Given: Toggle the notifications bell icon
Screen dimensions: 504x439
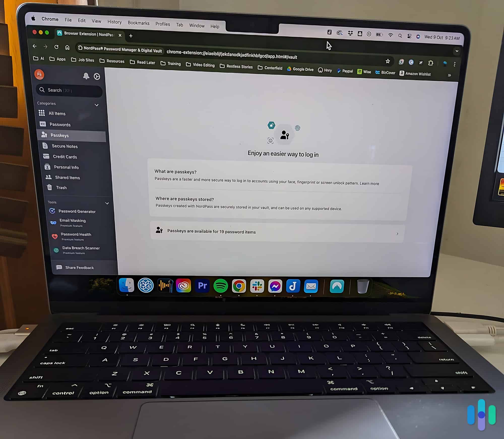Looking at the screenshot, I should [x=85, y=76].
